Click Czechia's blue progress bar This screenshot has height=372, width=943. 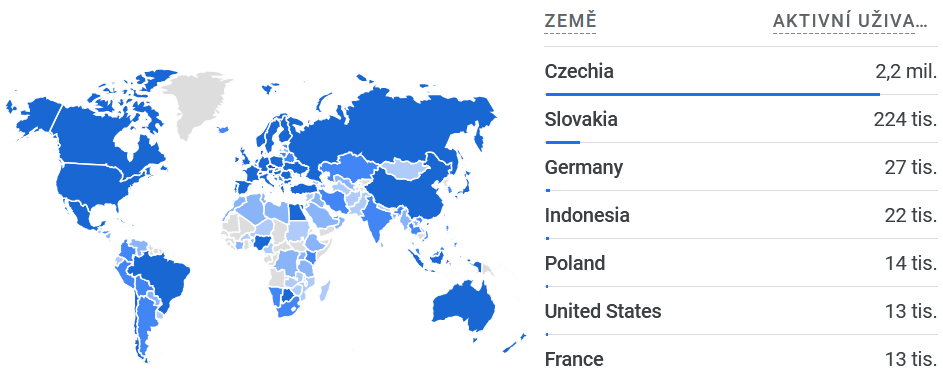pos(713,94)
